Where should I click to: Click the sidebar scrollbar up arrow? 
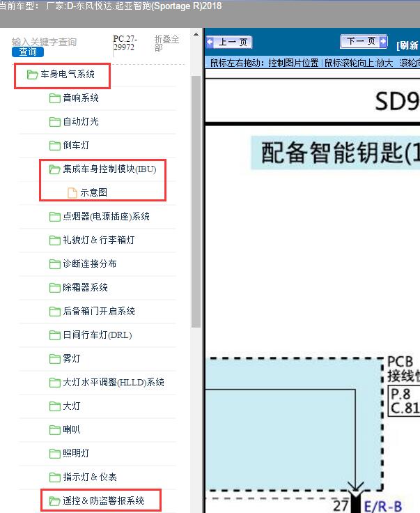point(196,34)
